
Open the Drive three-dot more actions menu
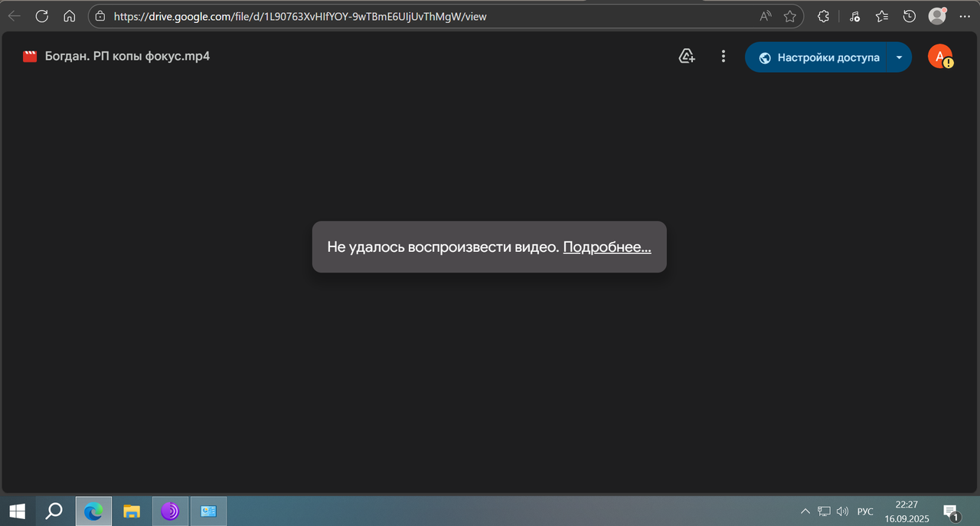[723, 56]
